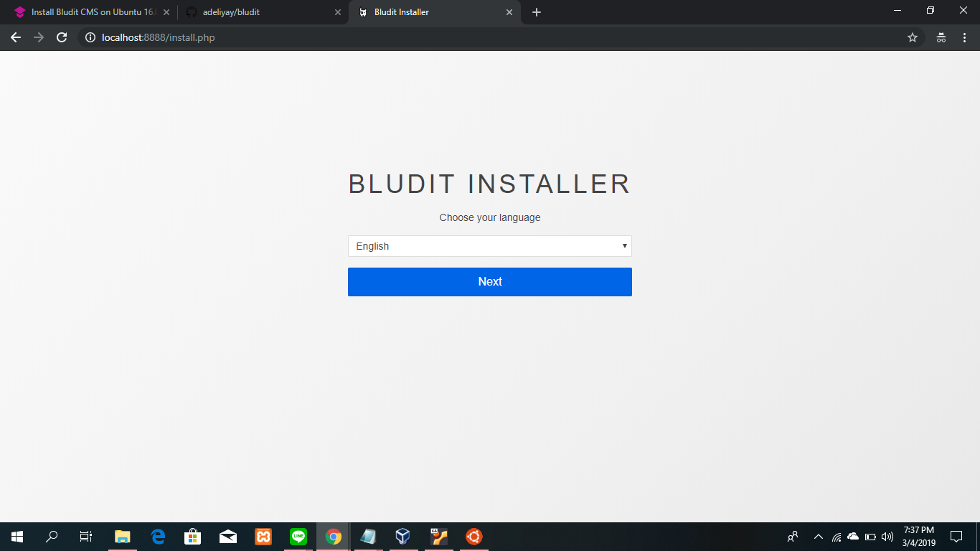Open the notepad-like app on the taskbar

tap(368, 537)
